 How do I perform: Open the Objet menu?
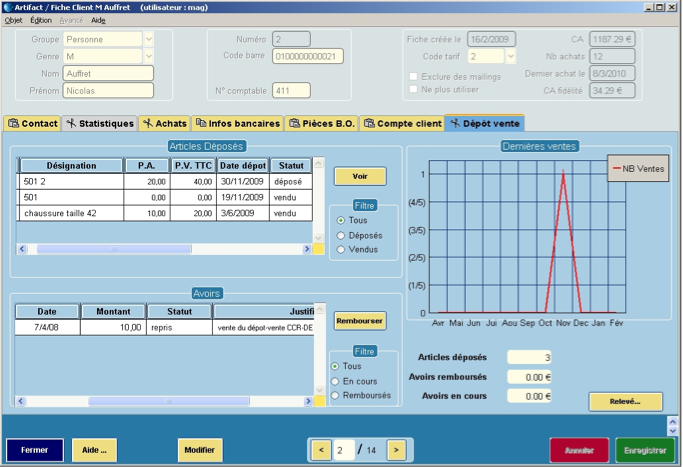14,20
